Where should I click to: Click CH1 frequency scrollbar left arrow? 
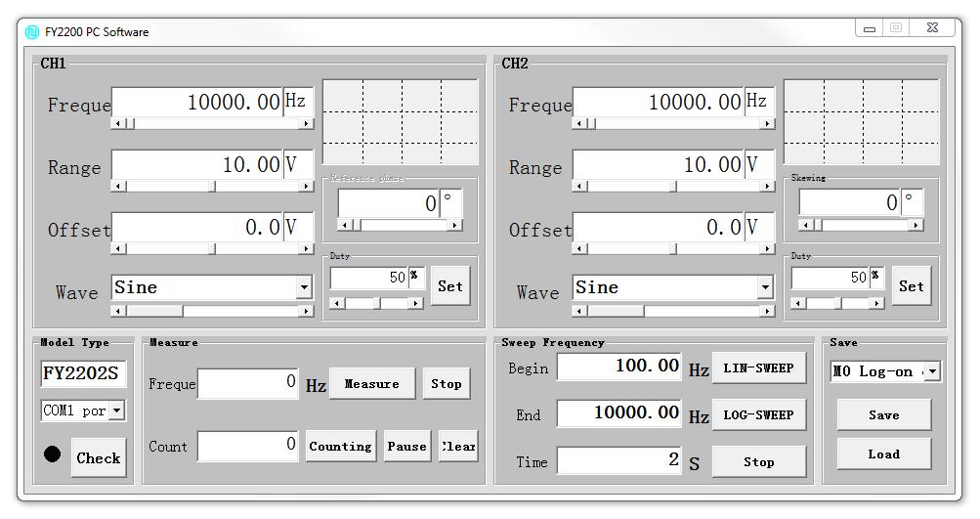click(118, 124)
